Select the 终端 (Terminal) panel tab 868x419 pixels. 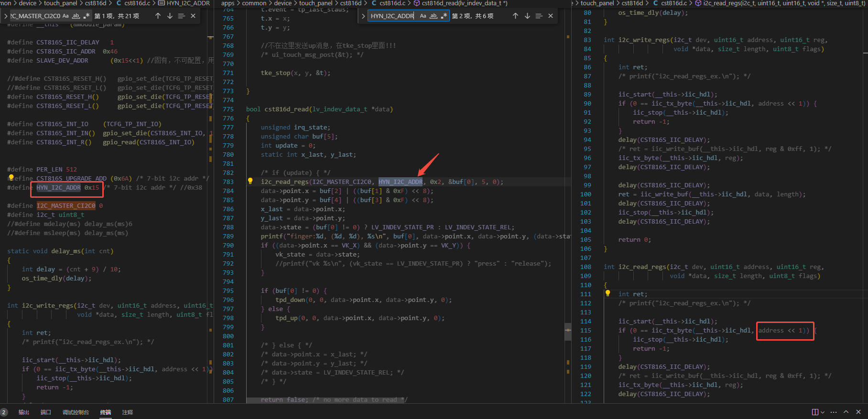coord(106,412)
